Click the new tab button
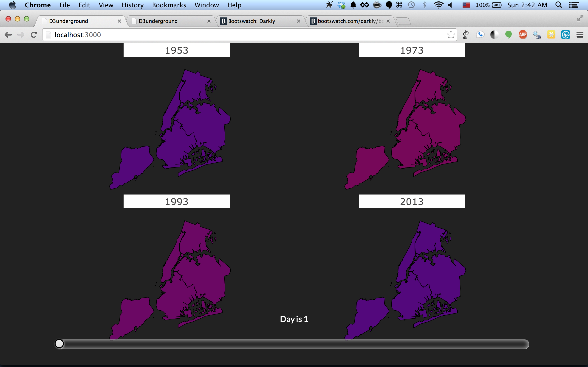Viewport: 588px width, 367px height. (x=404, y=21)
